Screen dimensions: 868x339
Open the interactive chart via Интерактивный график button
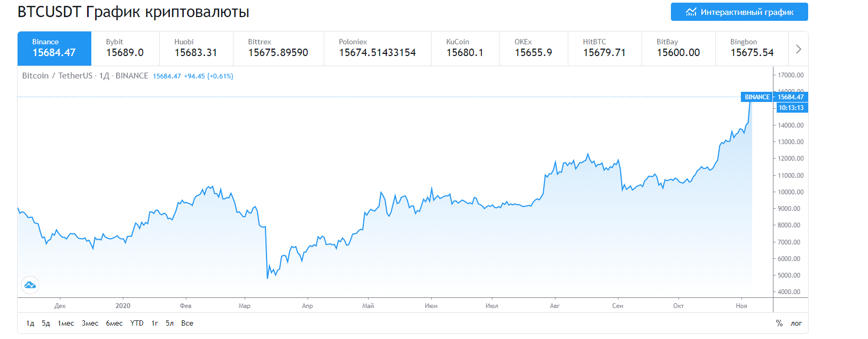(739, 12)
